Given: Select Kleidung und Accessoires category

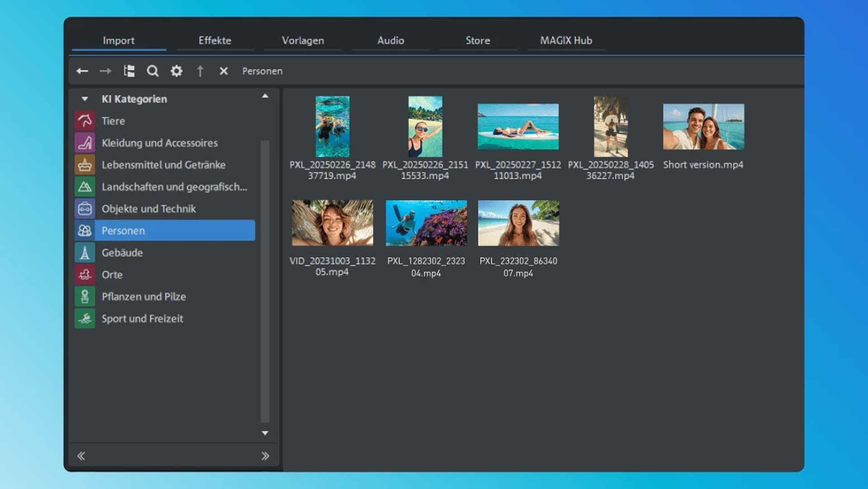Looking at the screenshot, I should [x=160, y=143].
